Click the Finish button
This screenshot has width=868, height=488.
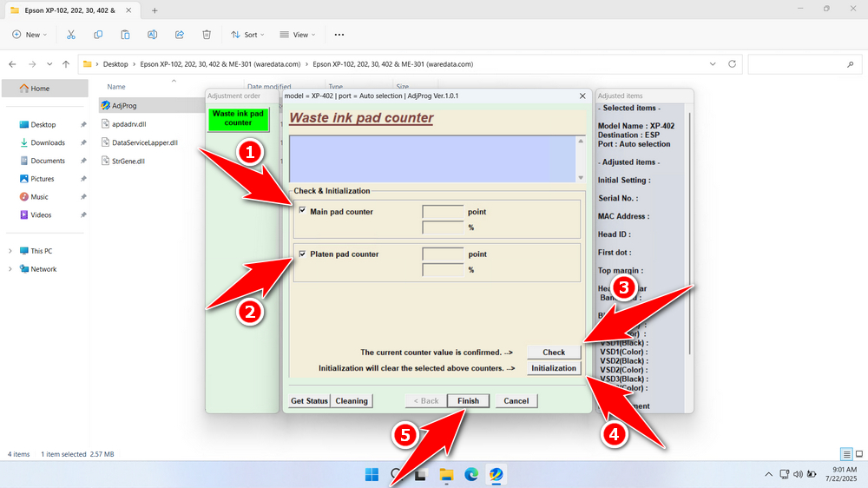(469, 401)
